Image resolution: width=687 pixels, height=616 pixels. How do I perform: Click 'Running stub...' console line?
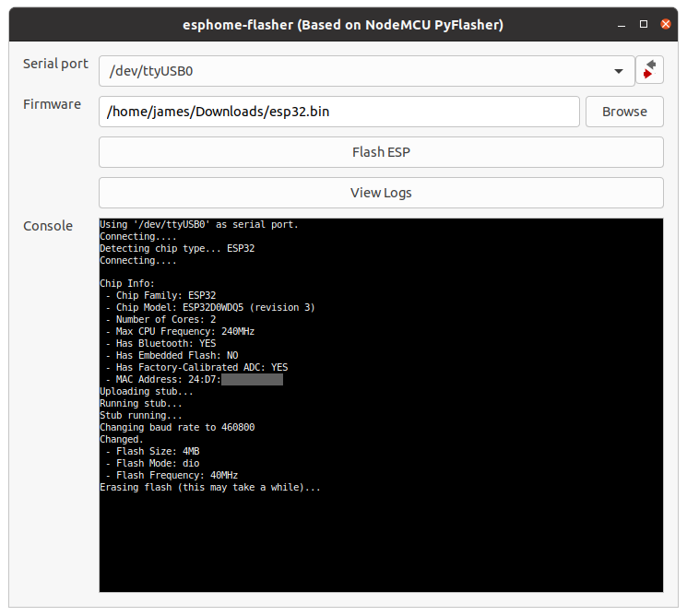coord(141,404)
